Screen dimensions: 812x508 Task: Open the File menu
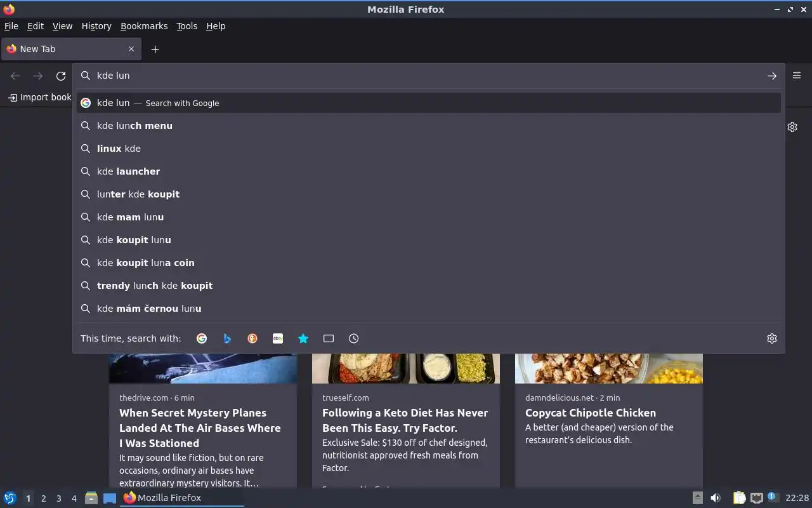coord(11,26)
